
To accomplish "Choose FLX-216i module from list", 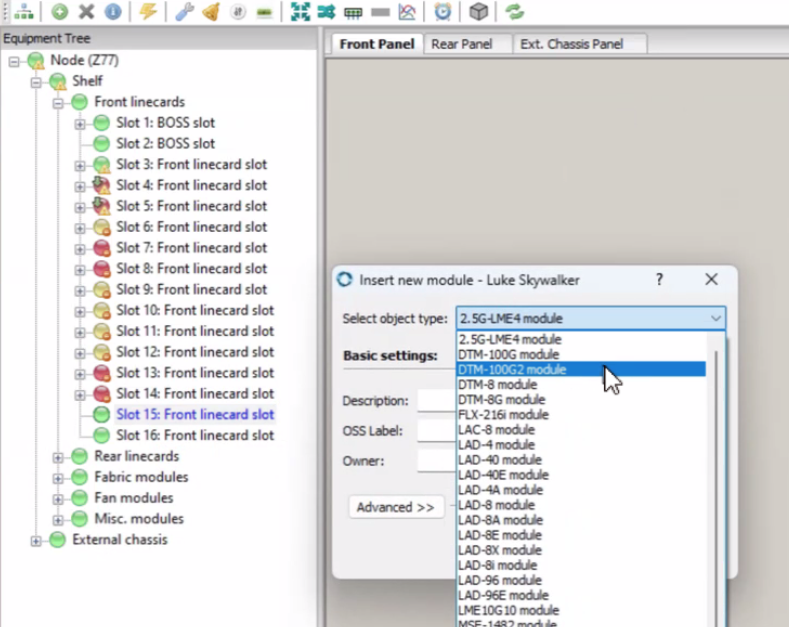I will click(581, 415).
